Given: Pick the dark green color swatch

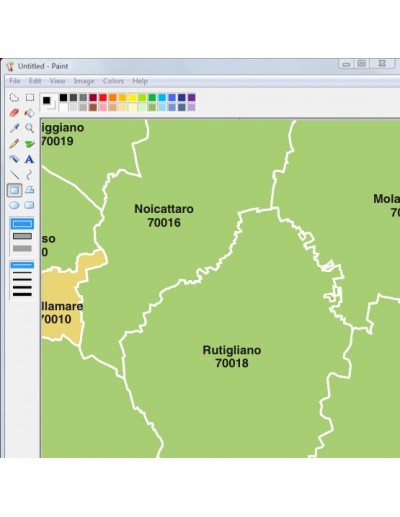Looking at the screenshot, I should (x=152, y=97).
